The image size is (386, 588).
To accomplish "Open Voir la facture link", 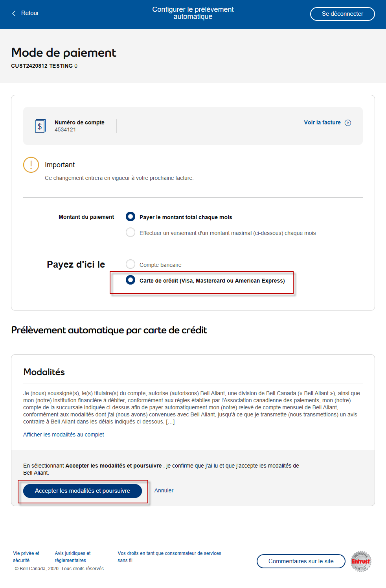I will click(x=322, y=122).
